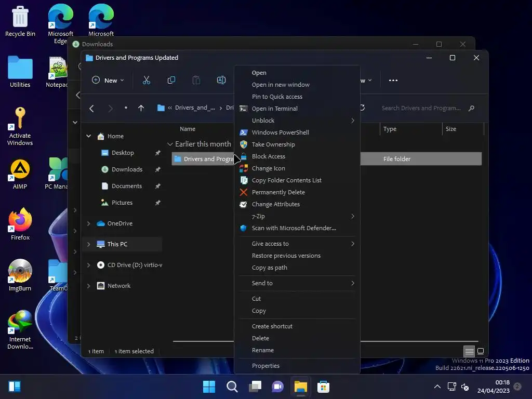
Task: Choose Permanently Delete from menu
Action: 297,192
